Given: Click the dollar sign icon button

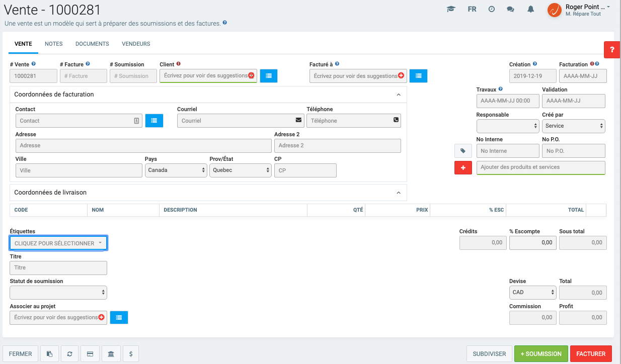Looking at the screenshot, I should pos(131,354).
